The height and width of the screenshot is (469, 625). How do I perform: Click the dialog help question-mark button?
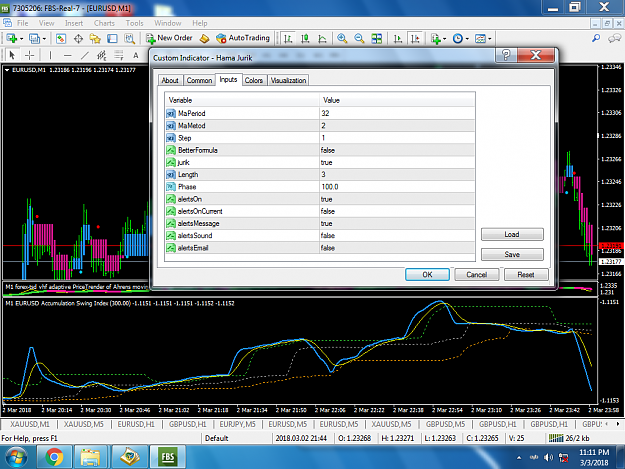(x=506, y=55)
